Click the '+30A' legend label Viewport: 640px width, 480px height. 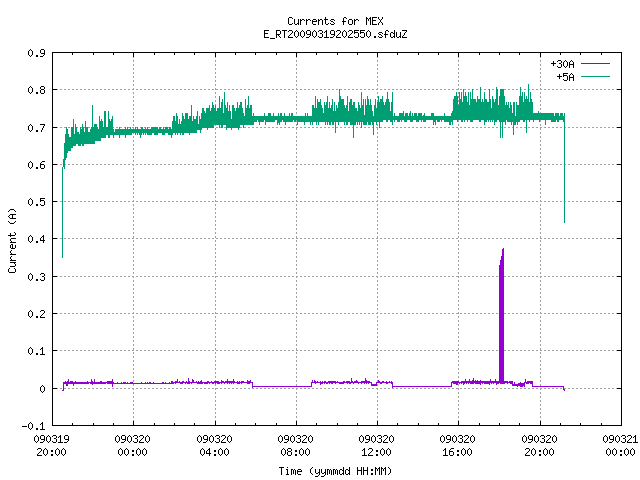[562, 64]
